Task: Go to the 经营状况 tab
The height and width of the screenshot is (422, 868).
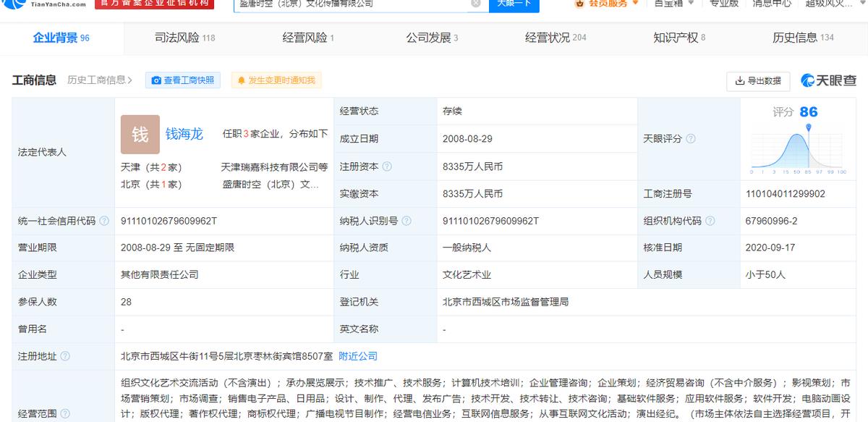Action: pyautogui.click(x=556, y=38)
